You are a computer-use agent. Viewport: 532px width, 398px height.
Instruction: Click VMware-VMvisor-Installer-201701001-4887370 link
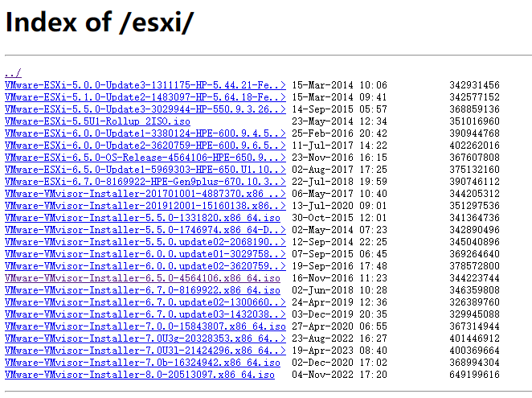click(x=145, y=194)
